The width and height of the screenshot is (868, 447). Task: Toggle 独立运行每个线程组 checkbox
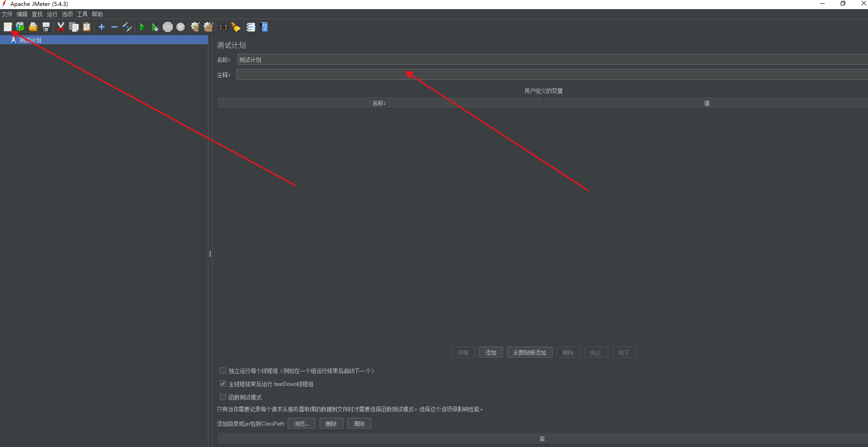coord(223,371)
